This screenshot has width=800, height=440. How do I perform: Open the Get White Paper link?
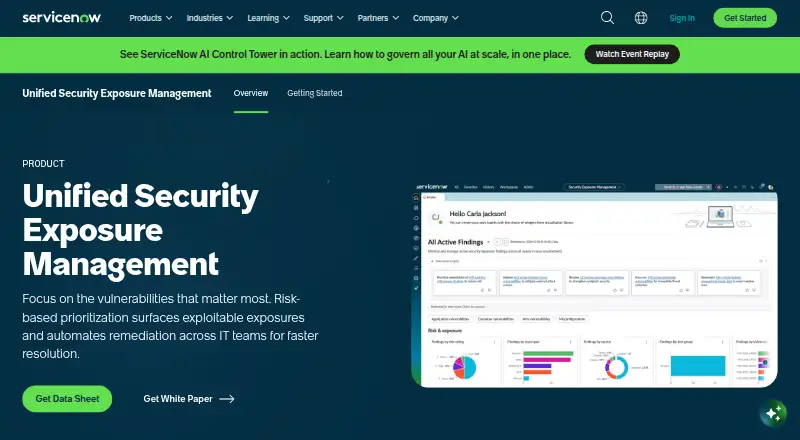[x=189, y=399]
